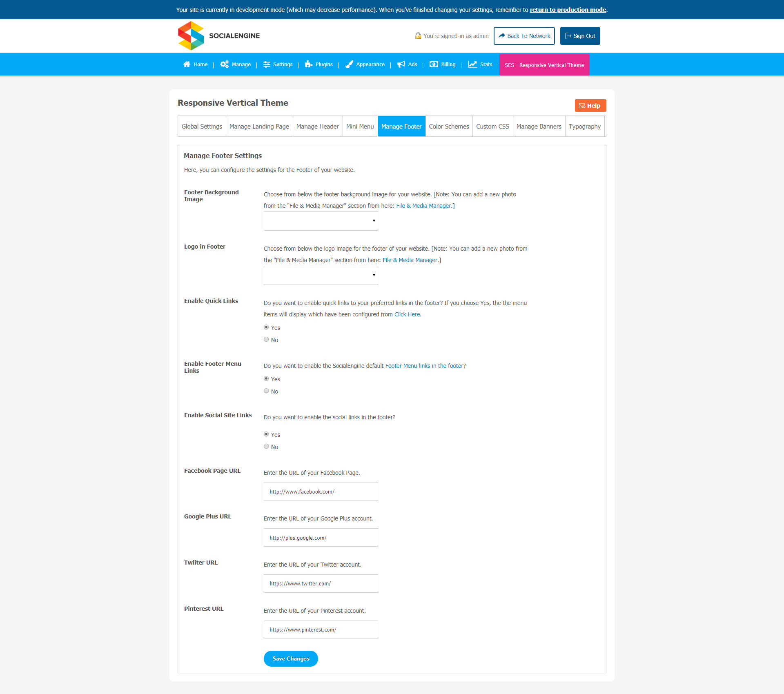The height and width of the screenshot is (694, 784).
Task: Enable Quick Links Yes radio button
Action: [266, 327]
